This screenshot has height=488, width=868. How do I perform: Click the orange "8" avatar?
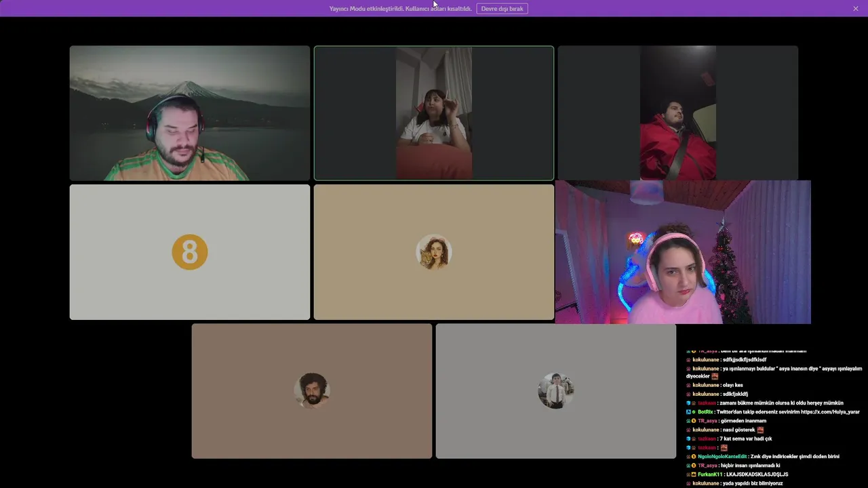pyautogui.click(x=190, y=252)
